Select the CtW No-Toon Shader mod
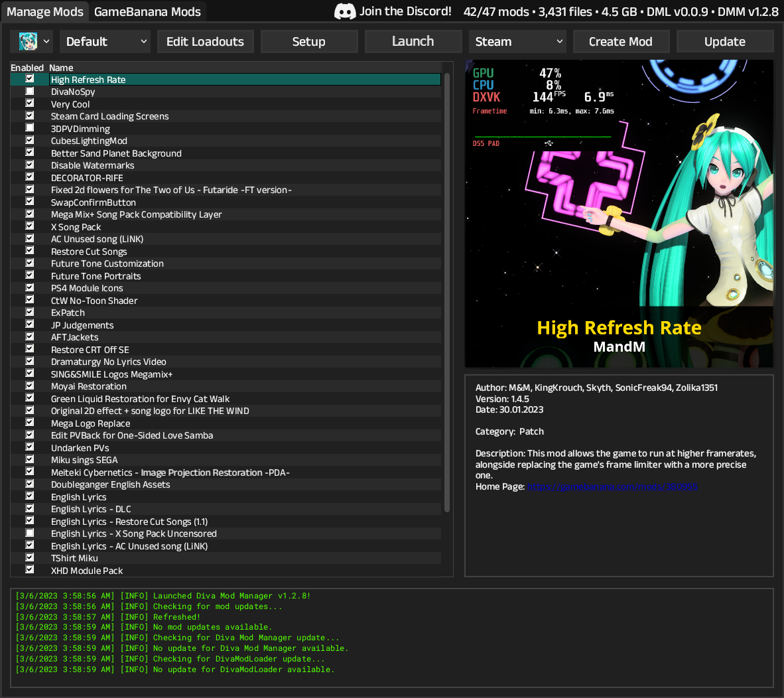This screenshot has width=784, height=698. [226, 301]
